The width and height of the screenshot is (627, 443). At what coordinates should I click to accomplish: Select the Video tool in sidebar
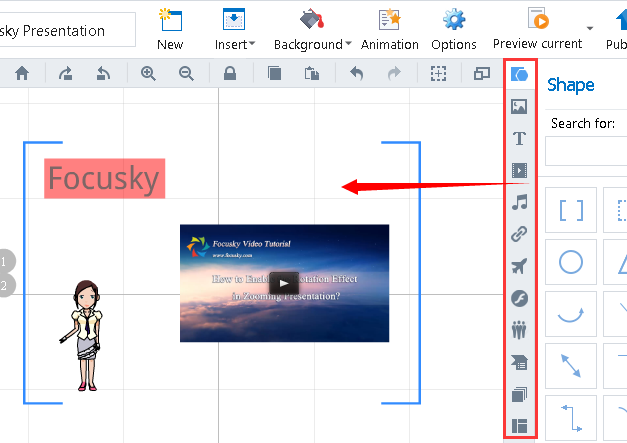click(x=519, y=170)
